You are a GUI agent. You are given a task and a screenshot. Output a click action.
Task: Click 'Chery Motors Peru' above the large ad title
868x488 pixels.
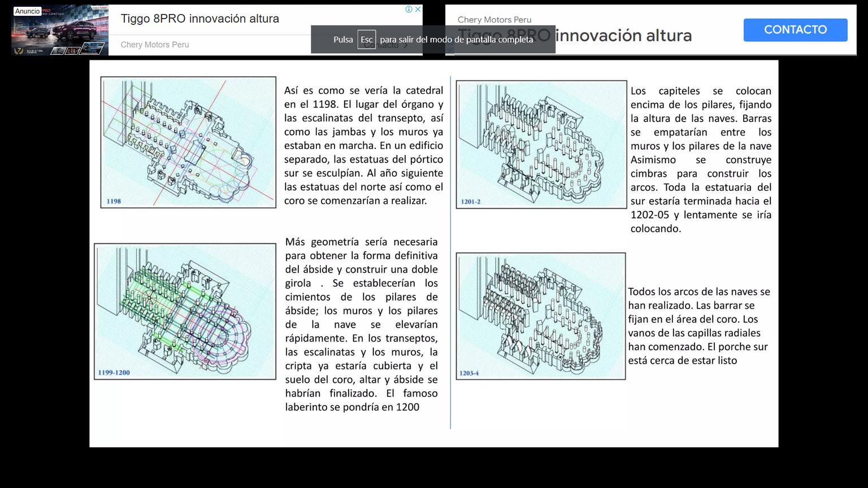coord(494,20)
